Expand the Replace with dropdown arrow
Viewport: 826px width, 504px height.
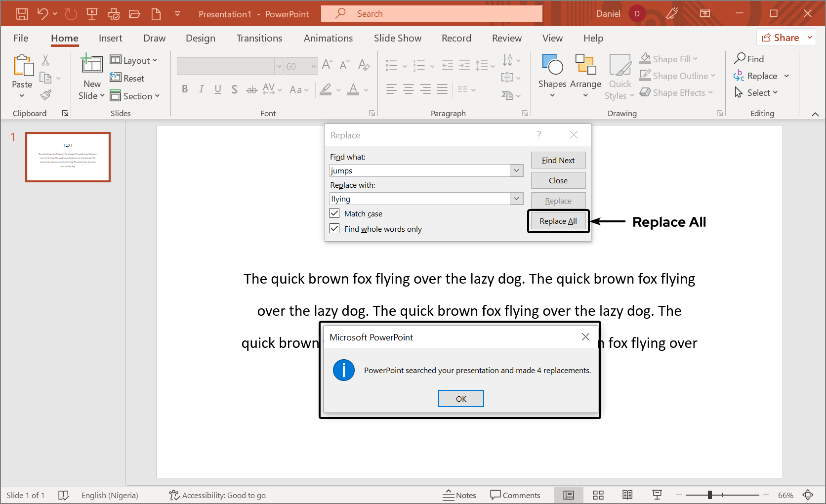point(516,199)
